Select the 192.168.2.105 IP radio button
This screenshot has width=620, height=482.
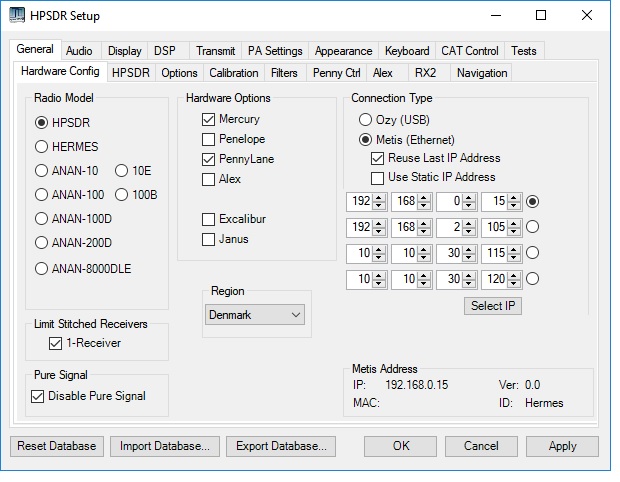click(533, 227)
